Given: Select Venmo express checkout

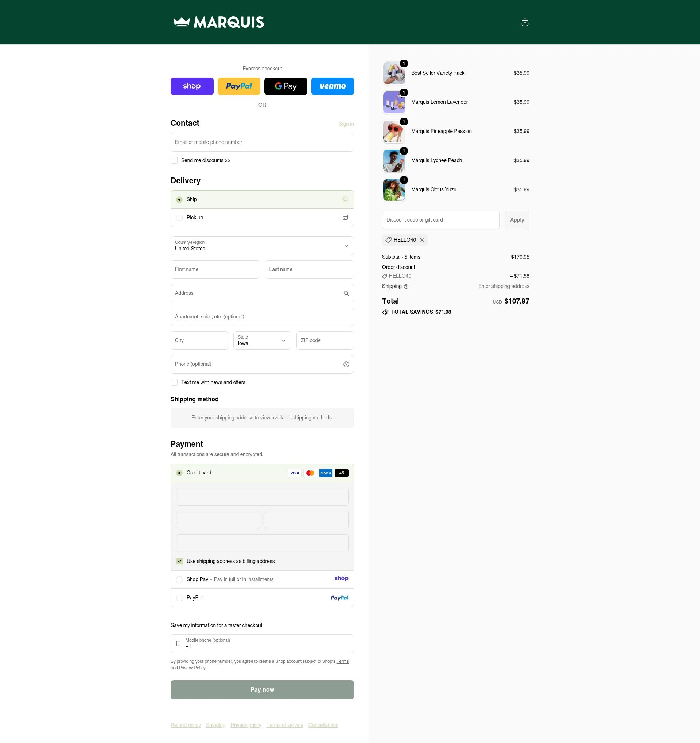Looking at the screenshot, I should coord(332,86).
